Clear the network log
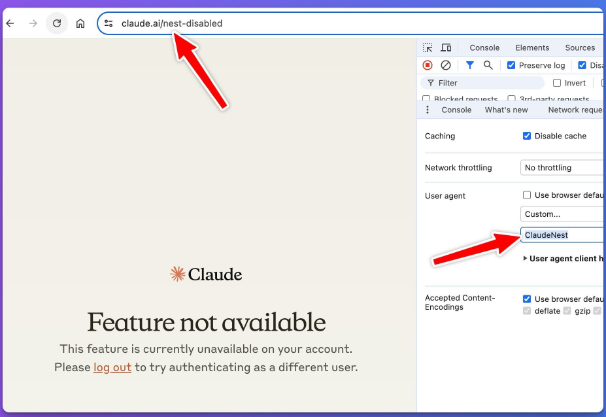 446,65
